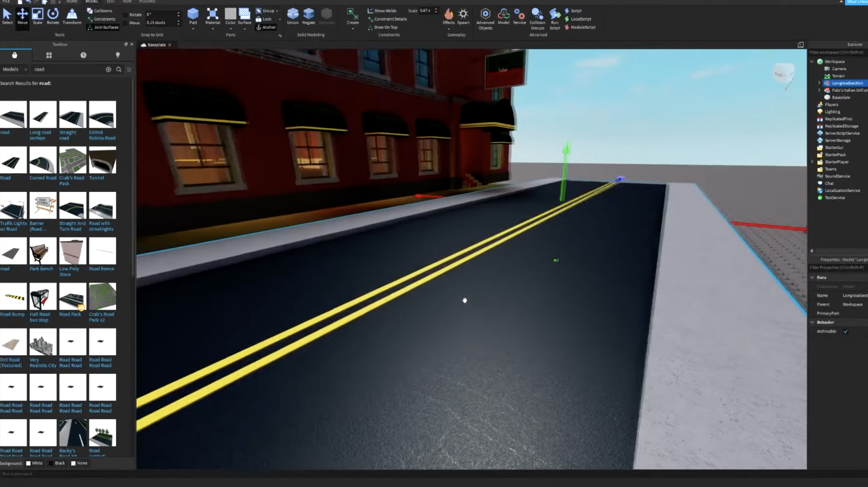Select the Curved Road model thumbnail
Screen dimensions: 868x487
click(43, 160)
